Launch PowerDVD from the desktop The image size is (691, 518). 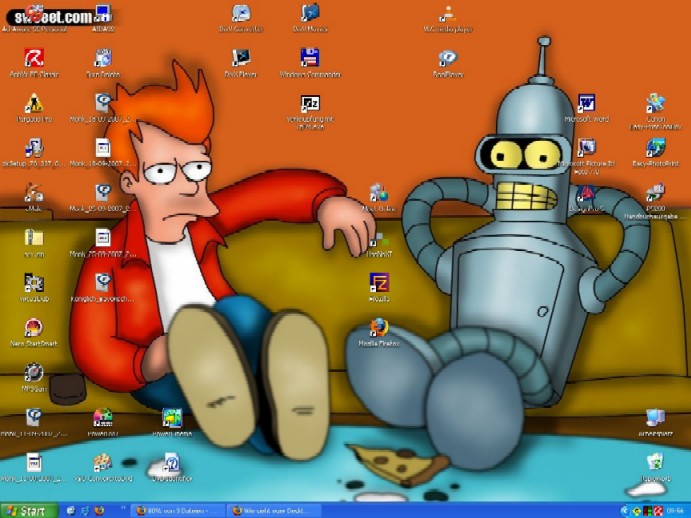click(x=103, y=422)
